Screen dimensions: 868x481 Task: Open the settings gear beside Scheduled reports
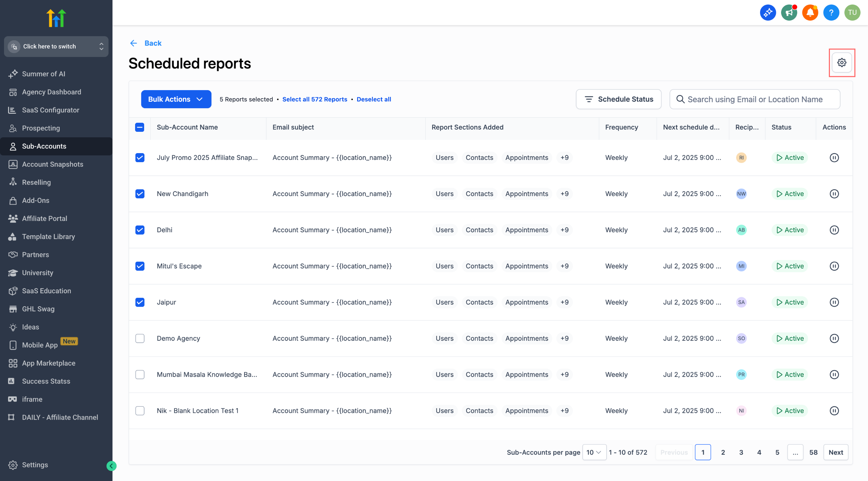842,63
